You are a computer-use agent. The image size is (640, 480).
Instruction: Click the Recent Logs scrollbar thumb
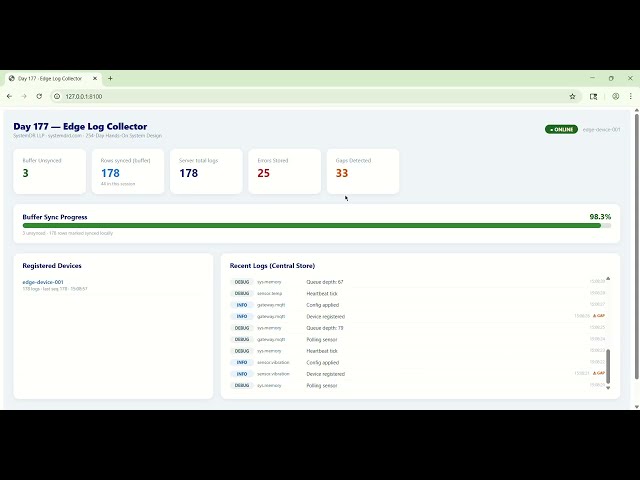pyautogui.click(x=608, y=366)
